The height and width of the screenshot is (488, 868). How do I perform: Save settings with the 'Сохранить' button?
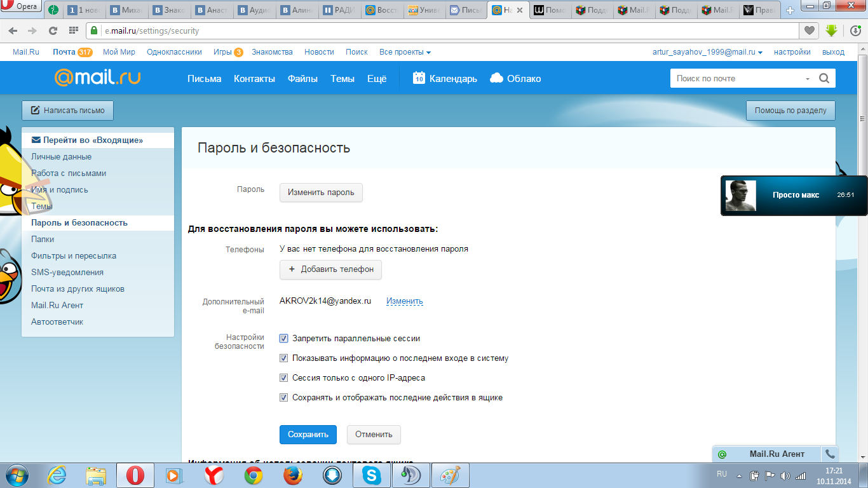[308, 435]
